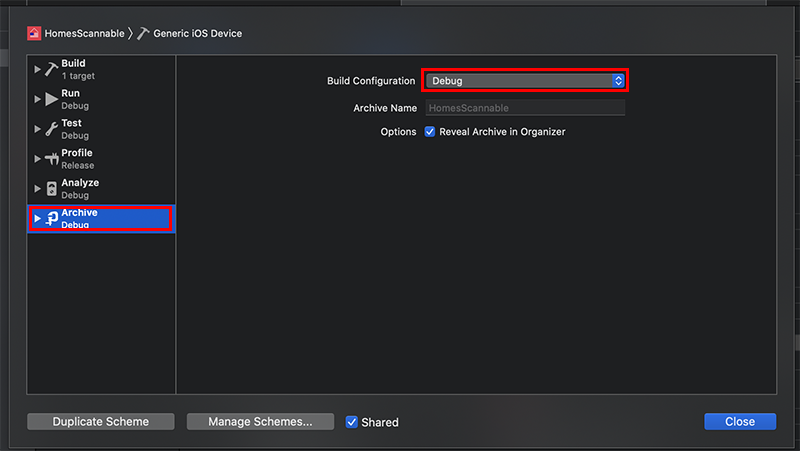The height and width of the screenshot is (451, 800).
Task: Uncheck Reveal Archive in Organizer
Action: click(x=430, y=132)
